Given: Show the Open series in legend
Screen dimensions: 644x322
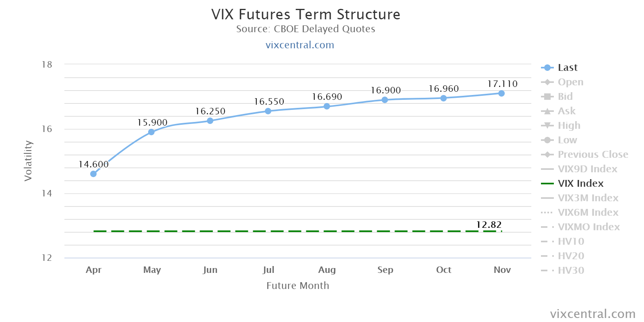Looking at the screenshot, I should click(x=570, y=82).
